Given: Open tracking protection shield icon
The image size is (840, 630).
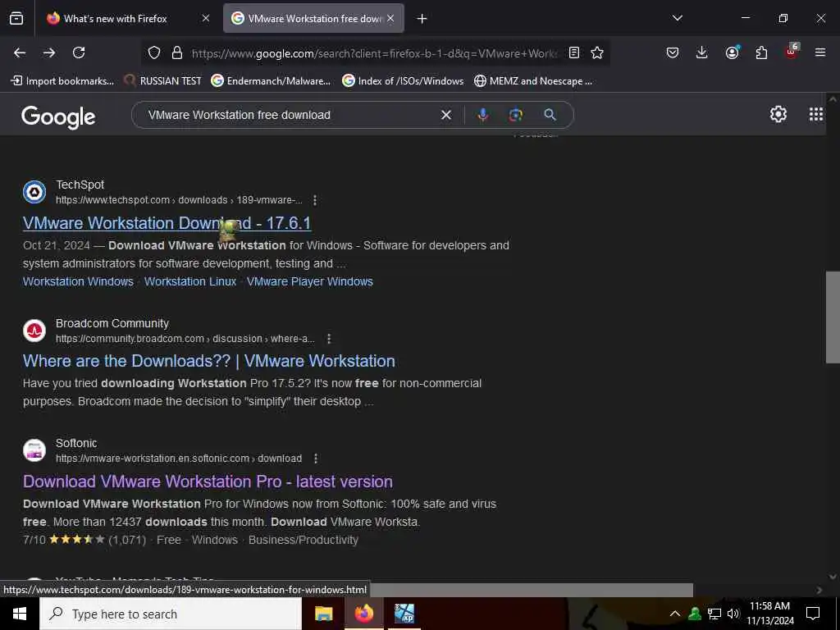Looking at the screenshot, I should (154, 52).
